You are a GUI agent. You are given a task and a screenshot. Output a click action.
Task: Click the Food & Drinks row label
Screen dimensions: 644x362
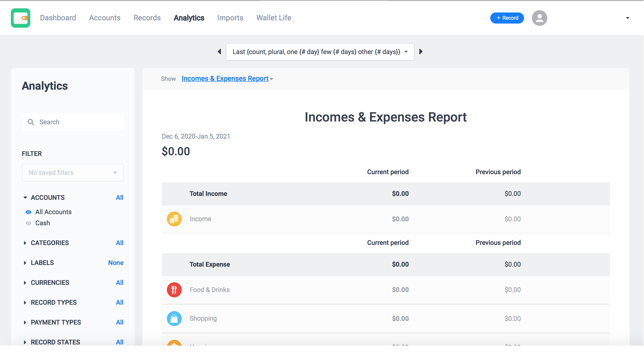(209, 289)
